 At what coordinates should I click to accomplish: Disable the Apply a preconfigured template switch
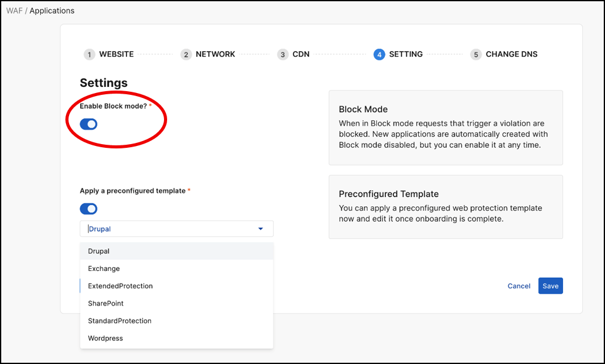pyautogui.click(x=89, y=209)
